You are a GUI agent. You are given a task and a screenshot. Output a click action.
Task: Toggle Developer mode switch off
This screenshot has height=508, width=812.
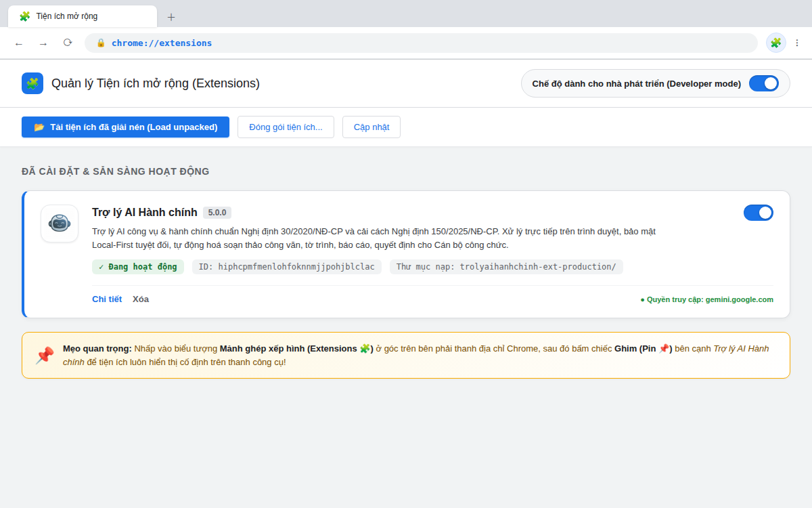tap(764, 83)
